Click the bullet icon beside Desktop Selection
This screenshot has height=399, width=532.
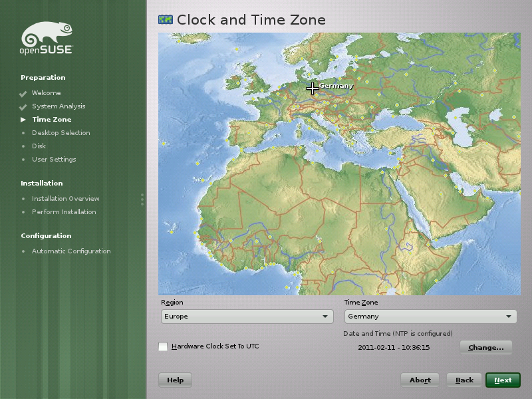[23, 133]
